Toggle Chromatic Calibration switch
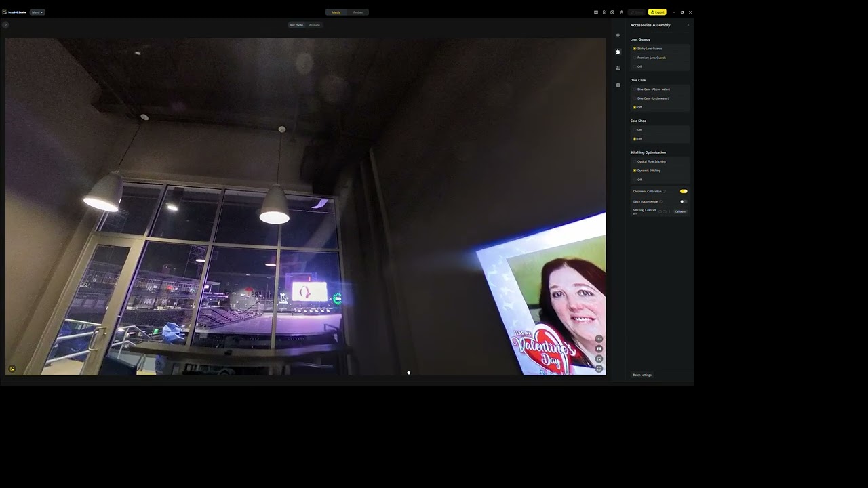 tap(684, 191)
